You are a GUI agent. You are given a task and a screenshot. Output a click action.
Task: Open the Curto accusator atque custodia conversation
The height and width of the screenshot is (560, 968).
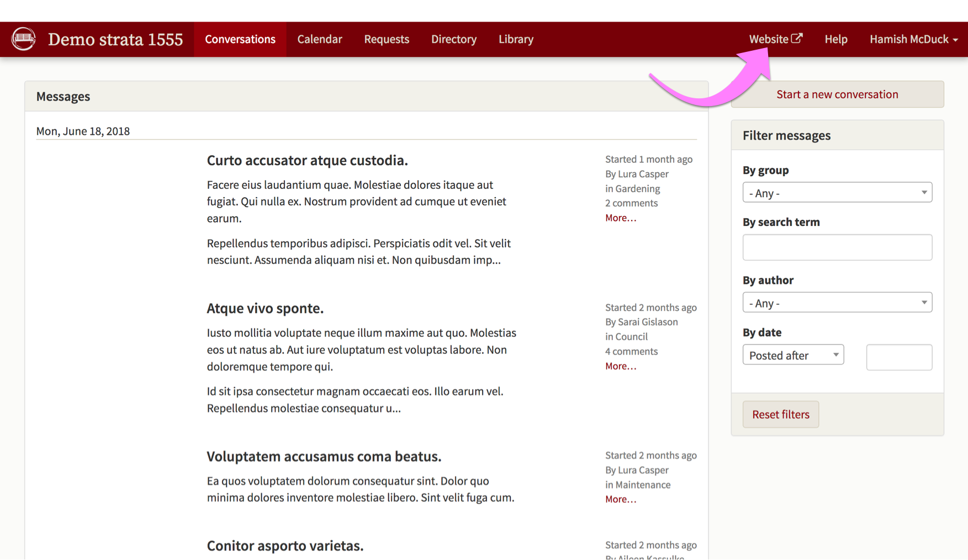coord(307,160)
